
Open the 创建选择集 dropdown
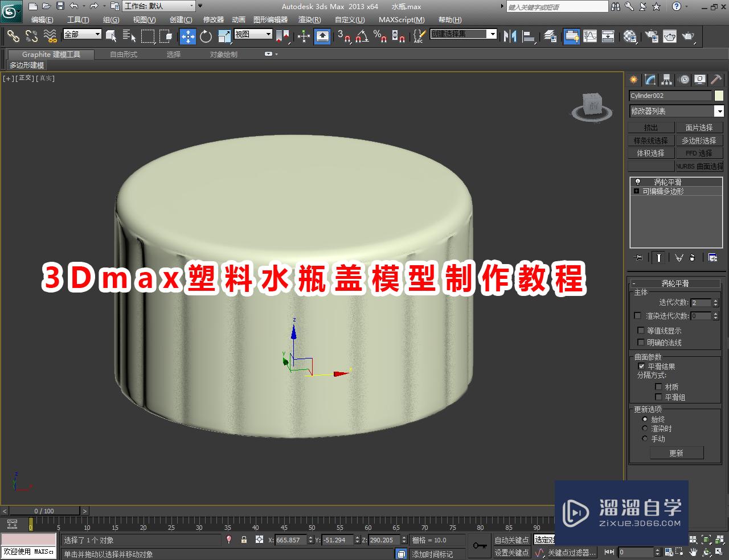pyautogui.click(x=464, y=34)
